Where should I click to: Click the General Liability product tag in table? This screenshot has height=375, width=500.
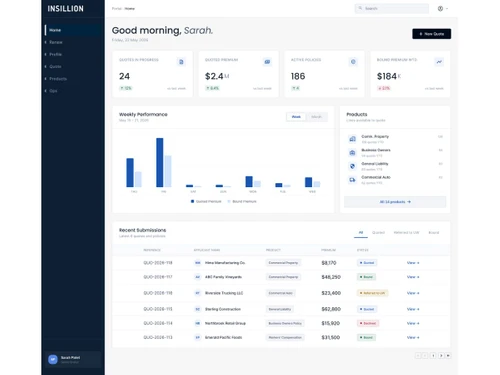click(x=280, y=309)
